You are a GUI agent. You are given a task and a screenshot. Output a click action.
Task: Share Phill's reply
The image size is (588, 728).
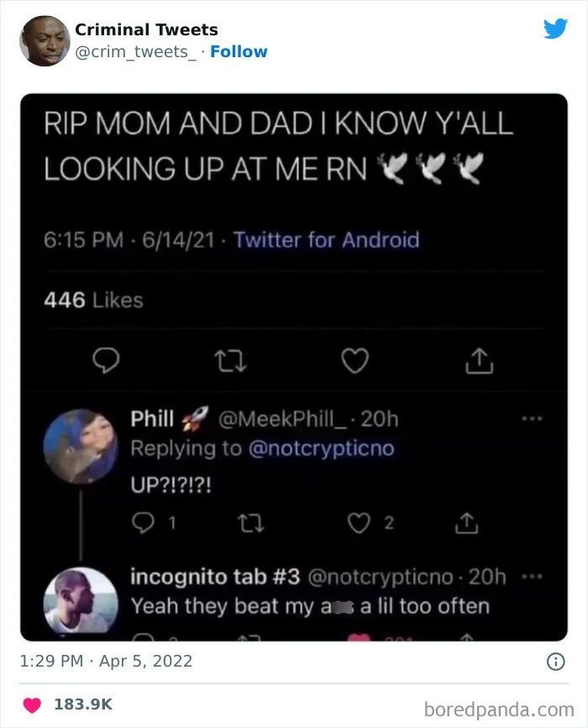[x=466, y=523]
